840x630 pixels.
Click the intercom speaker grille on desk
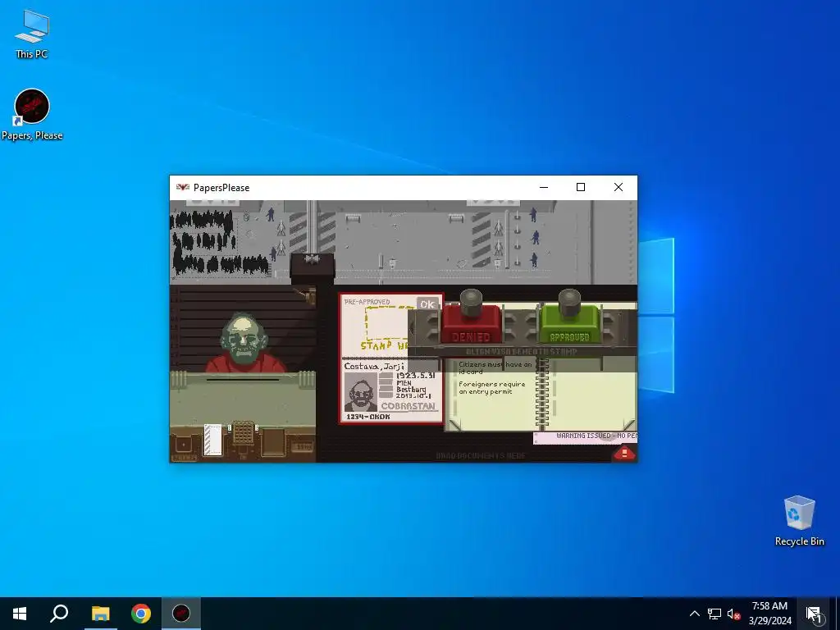[x=243, y=433]
